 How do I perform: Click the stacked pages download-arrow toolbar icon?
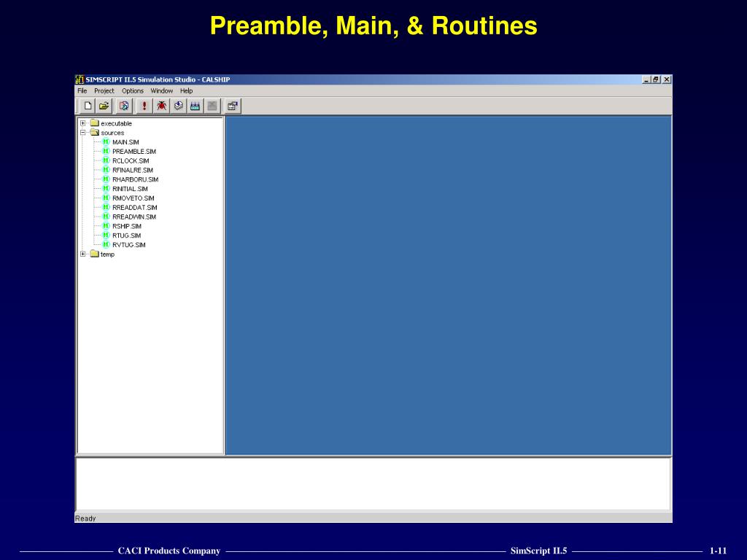(178, 106)
